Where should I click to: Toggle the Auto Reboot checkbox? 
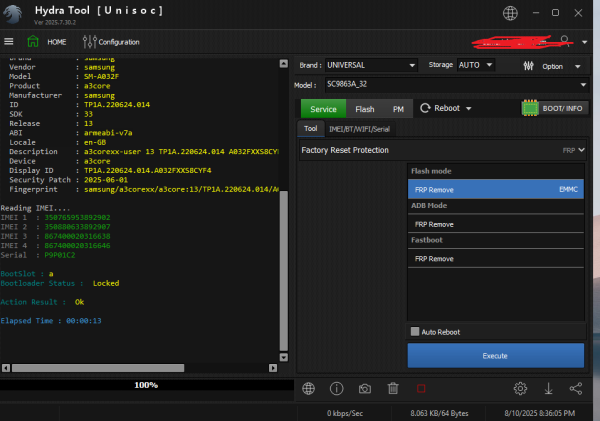(415, 331)
